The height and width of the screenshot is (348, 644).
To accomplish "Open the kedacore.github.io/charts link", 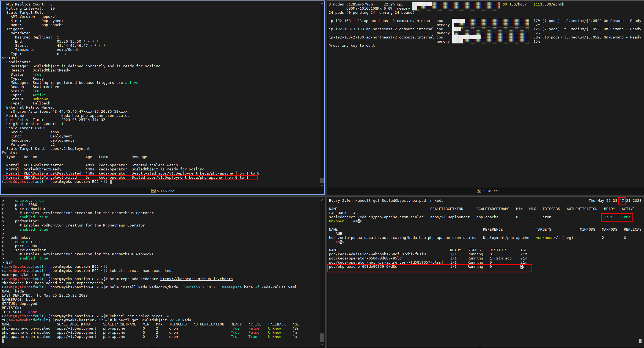I will click(x=196, y=279).
